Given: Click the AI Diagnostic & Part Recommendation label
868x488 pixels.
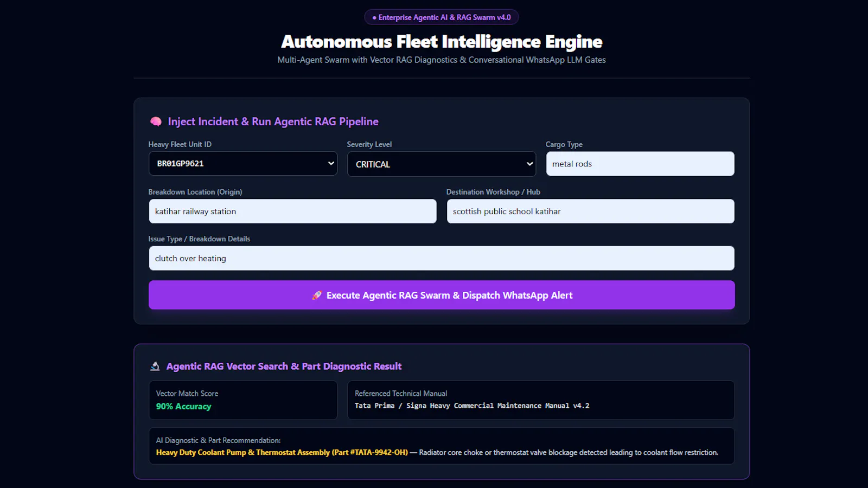Looking at the screenshot, I should click(218, 441).
